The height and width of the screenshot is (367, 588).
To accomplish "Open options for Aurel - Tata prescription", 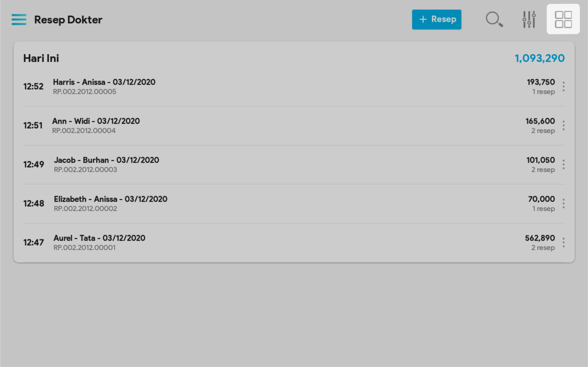I will (564, 242).
